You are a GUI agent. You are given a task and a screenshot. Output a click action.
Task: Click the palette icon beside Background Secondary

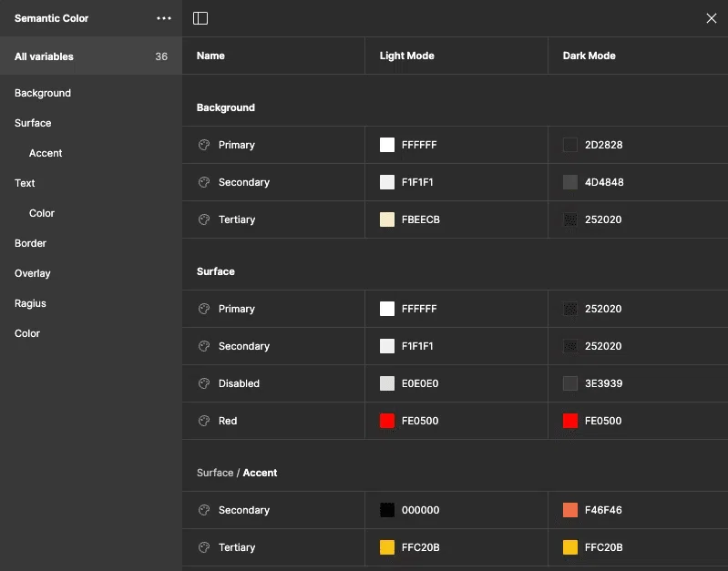pos(204,182)
